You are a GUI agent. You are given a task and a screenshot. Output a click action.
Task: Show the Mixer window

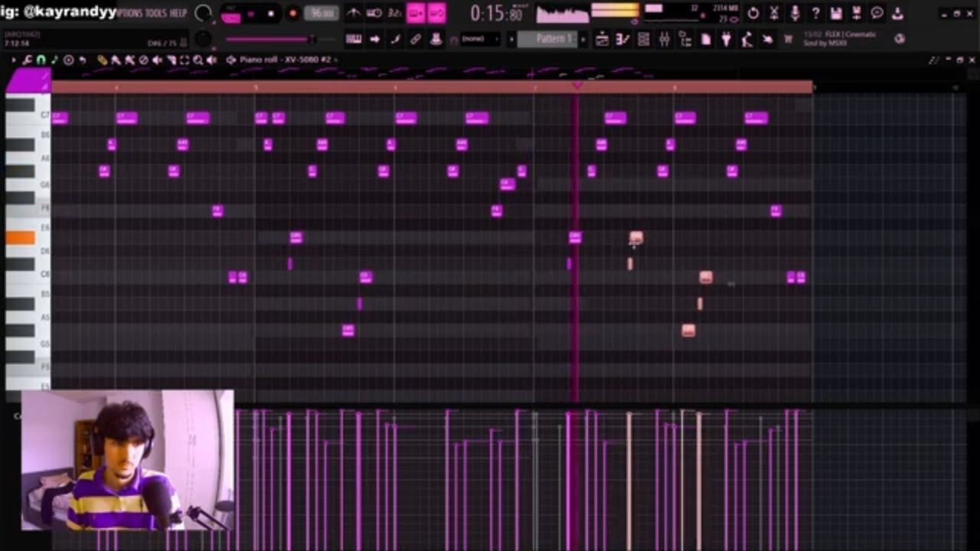[x=665, y=39]
